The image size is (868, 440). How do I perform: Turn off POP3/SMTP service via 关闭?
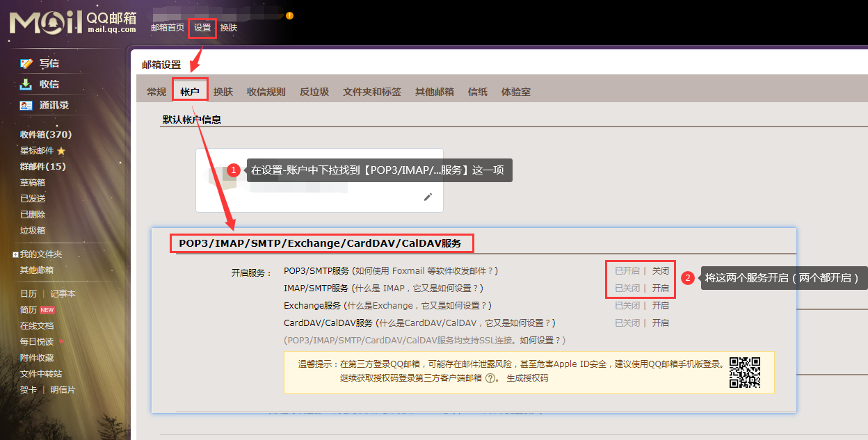coord(660,270)
